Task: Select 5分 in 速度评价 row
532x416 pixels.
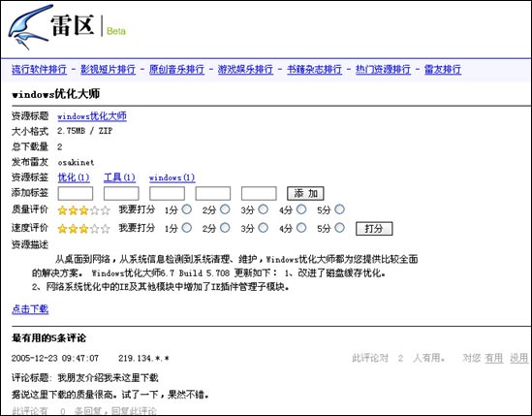Action: (339, 228)
